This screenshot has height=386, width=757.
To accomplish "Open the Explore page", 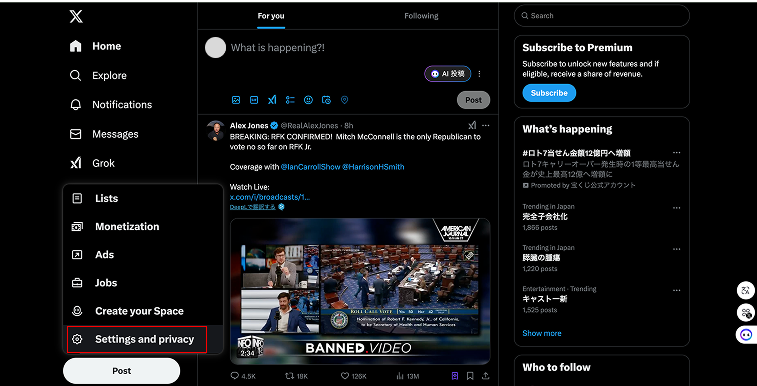I will pyautogui.click(x=98, y=76).
